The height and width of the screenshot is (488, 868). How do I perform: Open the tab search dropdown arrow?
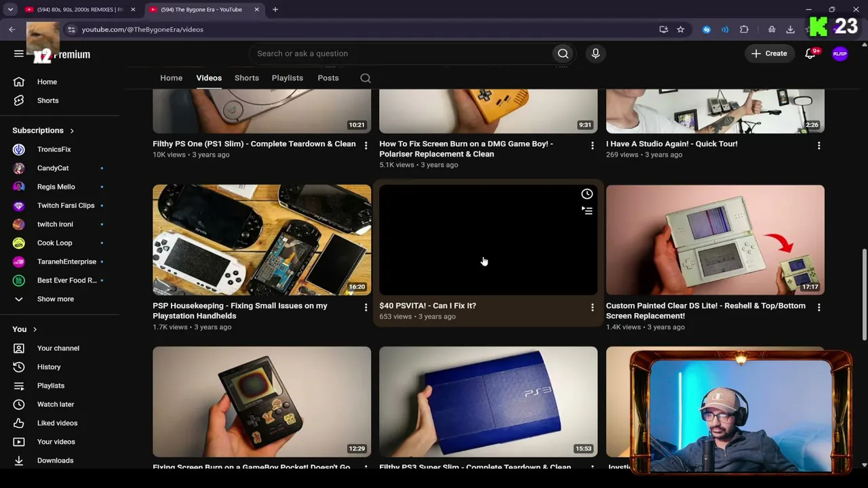[x=10, y=9]
